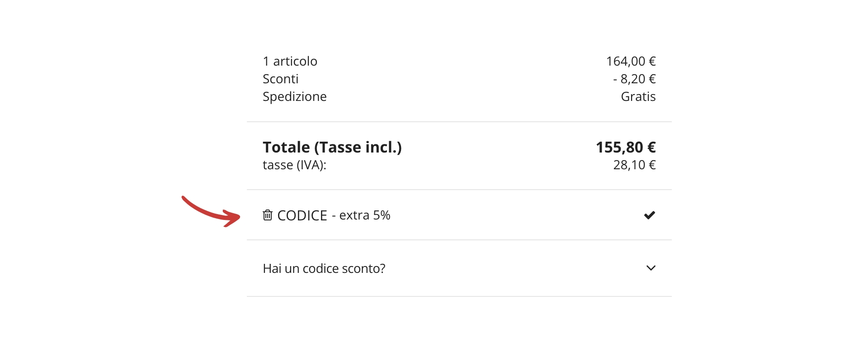Click the divider line above the CODICE row

459,190
